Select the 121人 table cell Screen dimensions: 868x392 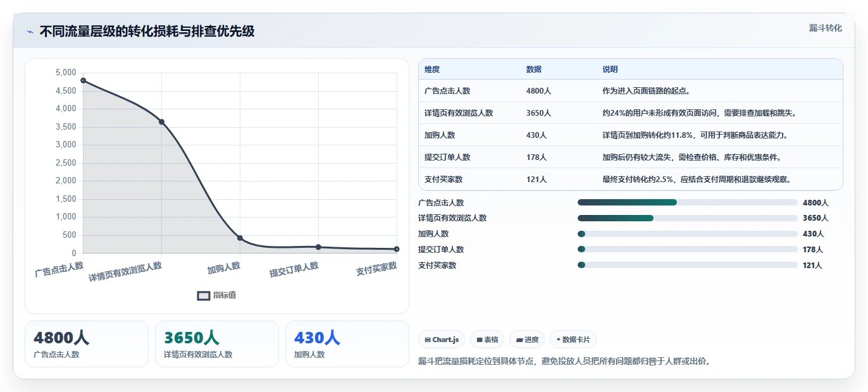pos(536,180)
